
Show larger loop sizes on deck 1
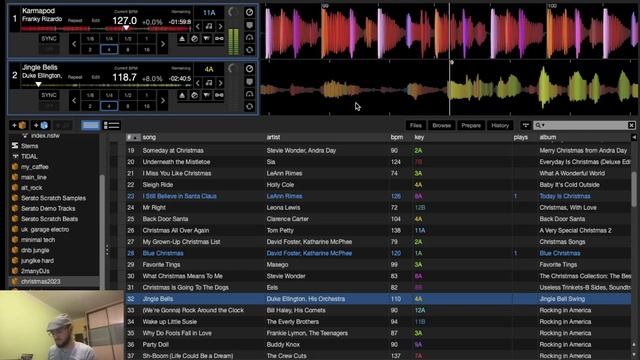pyautogui.click(x=162, y=44)
